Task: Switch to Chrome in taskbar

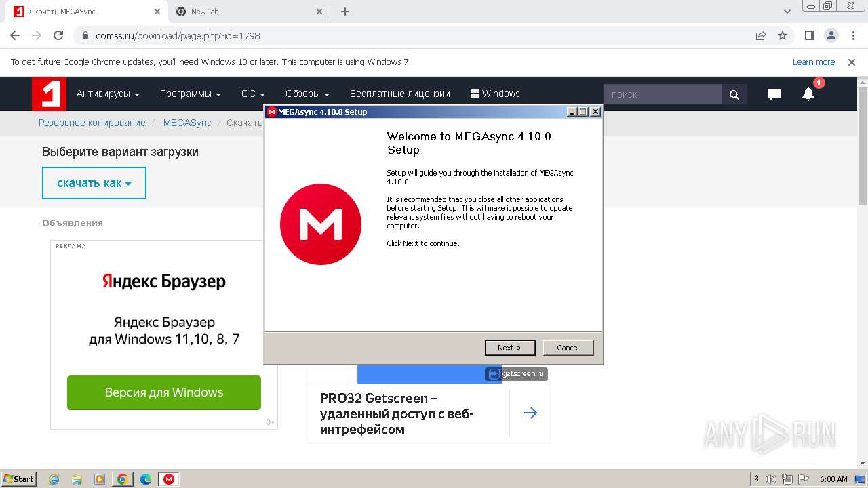Action: (x=123, y=479)
